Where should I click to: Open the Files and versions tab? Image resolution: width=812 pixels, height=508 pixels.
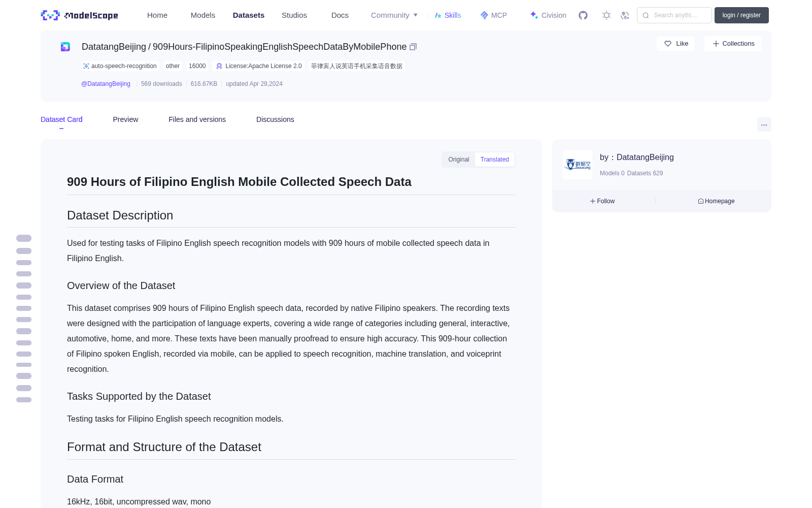[197, 119]
